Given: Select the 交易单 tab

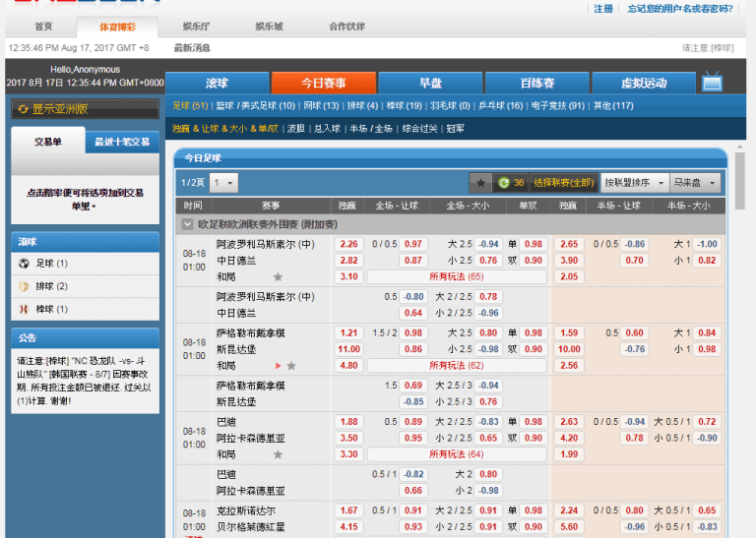Looking at the screenshot, I should [48, 141].
